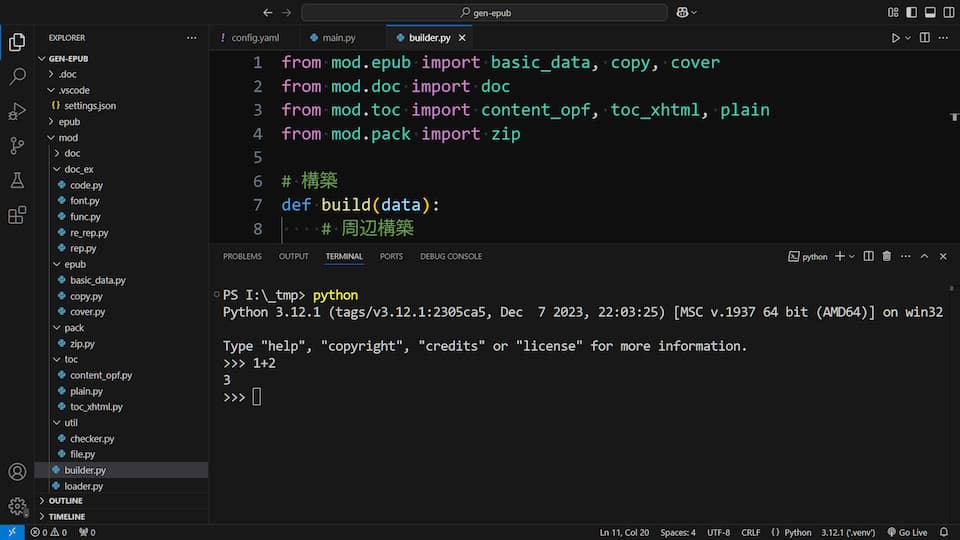Go back with the left arrow

pos(268,12)
